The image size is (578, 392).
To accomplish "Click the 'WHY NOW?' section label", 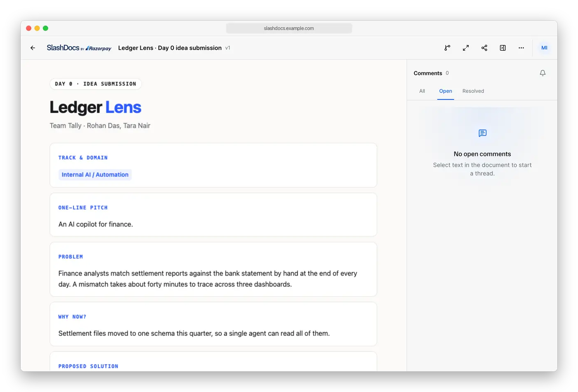I will click(x=72, y=317).
